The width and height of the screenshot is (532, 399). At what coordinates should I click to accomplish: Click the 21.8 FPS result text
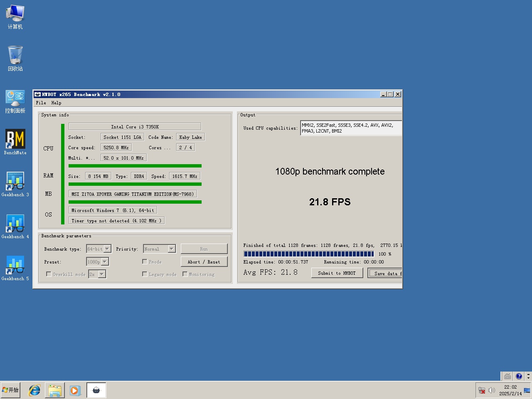tap(330, 202)
